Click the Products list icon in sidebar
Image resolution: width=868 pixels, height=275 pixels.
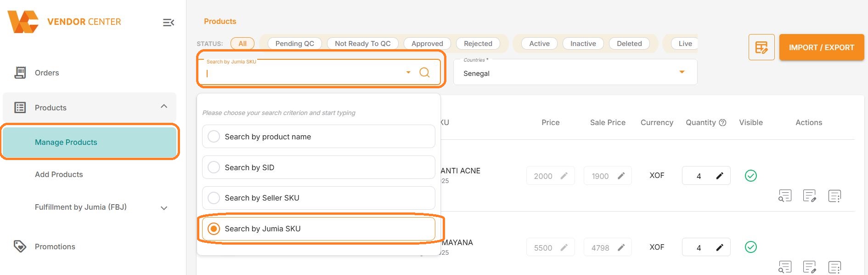coord(20,108)
